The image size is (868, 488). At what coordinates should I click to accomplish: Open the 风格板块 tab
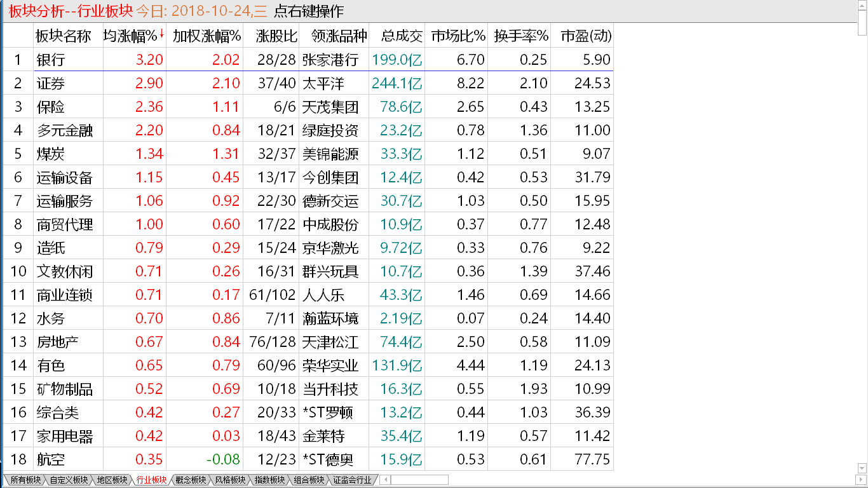[x=230, y=480]
